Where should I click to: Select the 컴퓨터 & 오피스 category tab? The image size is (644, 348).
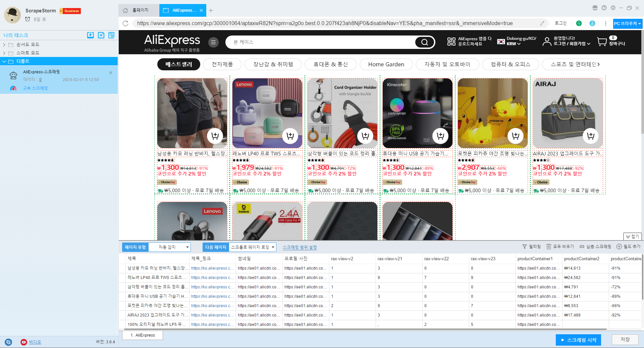tap(511, 64)
